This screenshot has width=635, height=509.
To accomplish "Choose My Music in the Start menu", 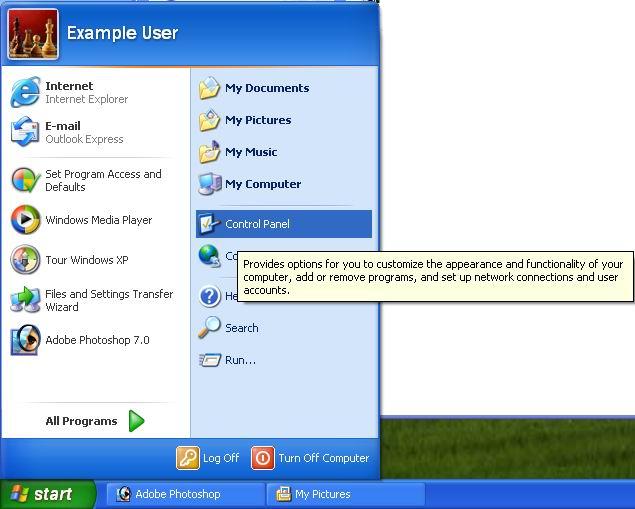I will click(x=251, y=152).
